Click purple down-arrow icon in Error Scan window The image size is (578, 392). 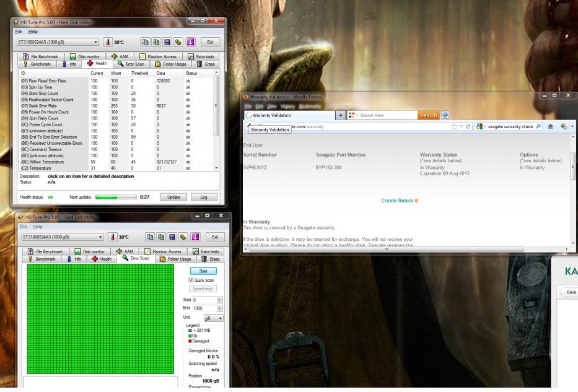[195, 237]
